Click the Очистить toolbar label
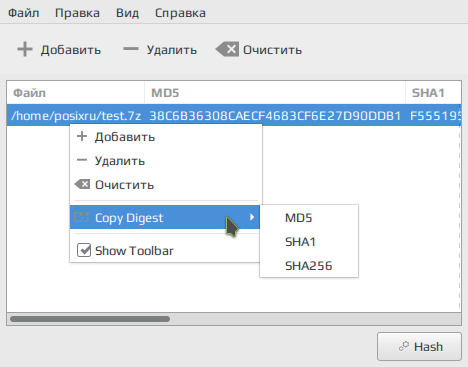The width and height of the screenshot is (468, 367). point(272,50)
